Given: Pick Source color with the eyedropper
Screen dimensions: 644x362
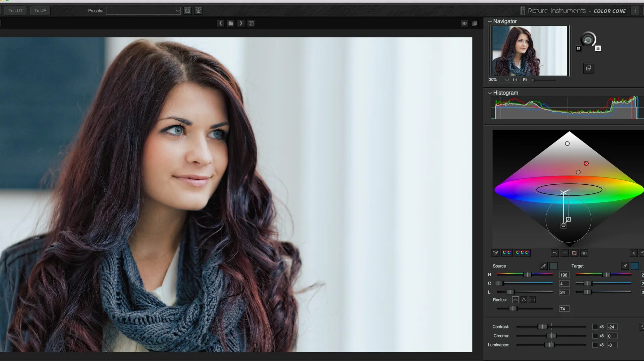Looking at the screenshot, I should click(x=544, y=266).
